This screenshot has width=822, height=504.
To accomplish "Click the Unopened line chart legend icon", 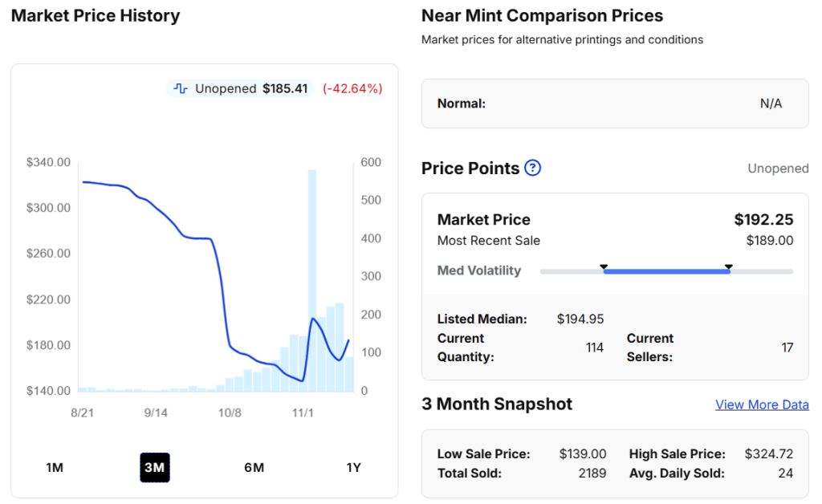I will tap(181, 88).
